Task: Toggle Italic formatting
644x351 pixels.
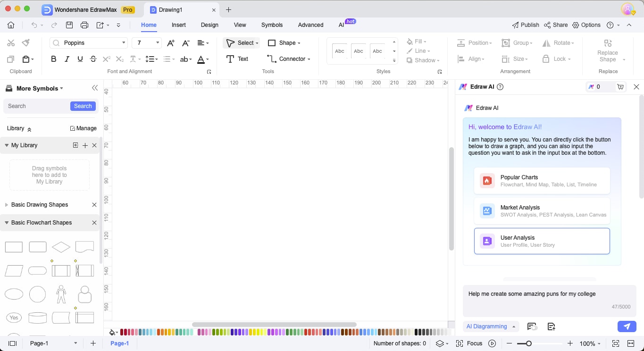Action: [x=67, y=59]
